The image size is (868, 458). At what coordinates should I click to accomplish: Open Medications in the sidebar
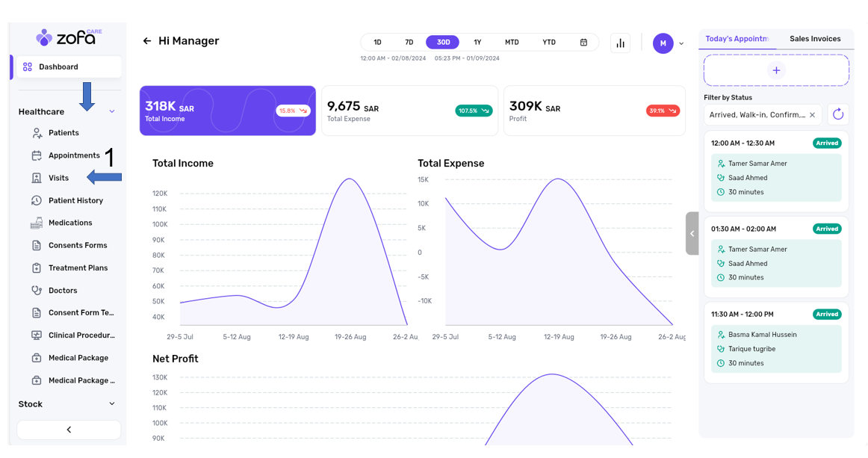point(70,223)
